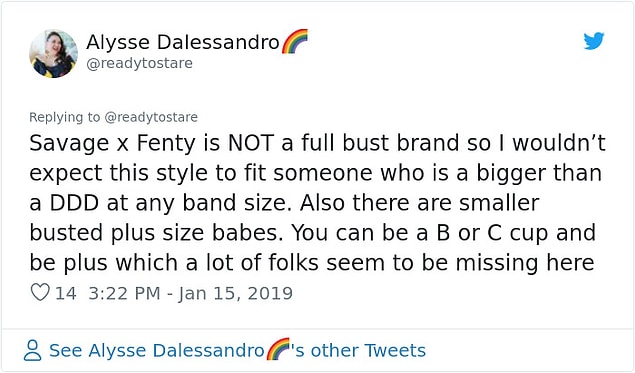
Task: Like the tweet with the heart icon
Action: pos(40,292)
